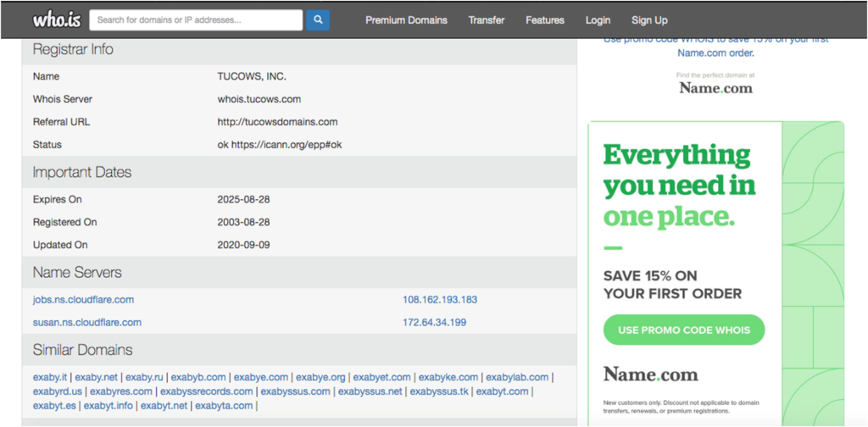The height and width of the screenshot is (427, 868).
Task: Open the susan.ns.cloudflare.com name server link
Action: 86,322
